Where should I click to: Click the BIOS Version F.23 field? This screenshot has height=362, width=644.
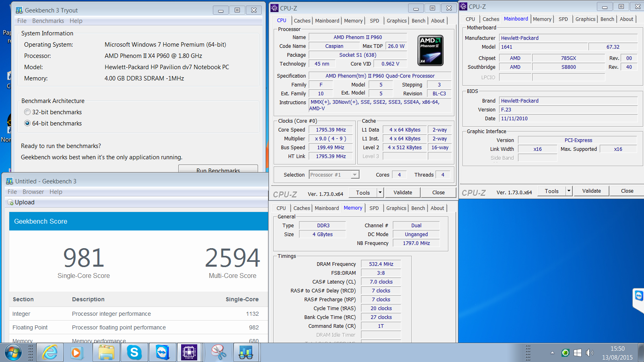click(x=568, y=109)
